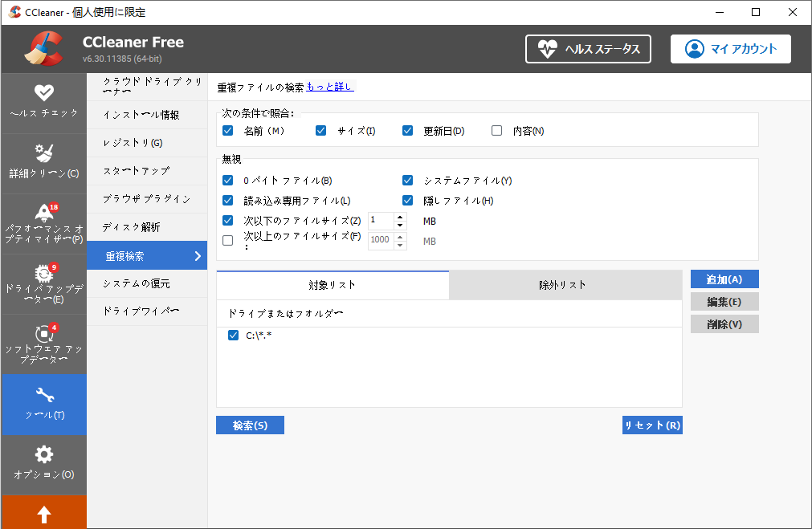Image resolution: width=812 pixels, height=529 pixels.
Task: Toggle 0 バイト ファイル ignore checkbox
Action: click(x=228, y=180)
